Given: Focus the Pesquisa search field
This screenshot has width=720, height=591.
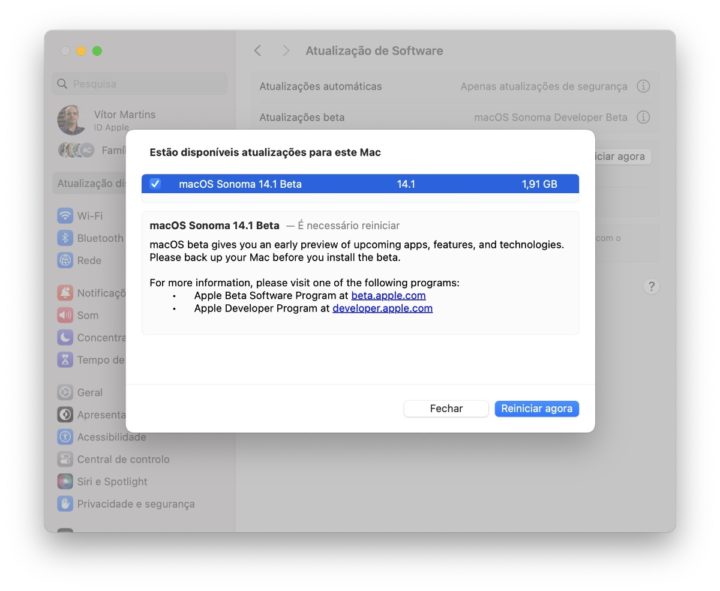Looking at the screenshot, I should 140,84.
